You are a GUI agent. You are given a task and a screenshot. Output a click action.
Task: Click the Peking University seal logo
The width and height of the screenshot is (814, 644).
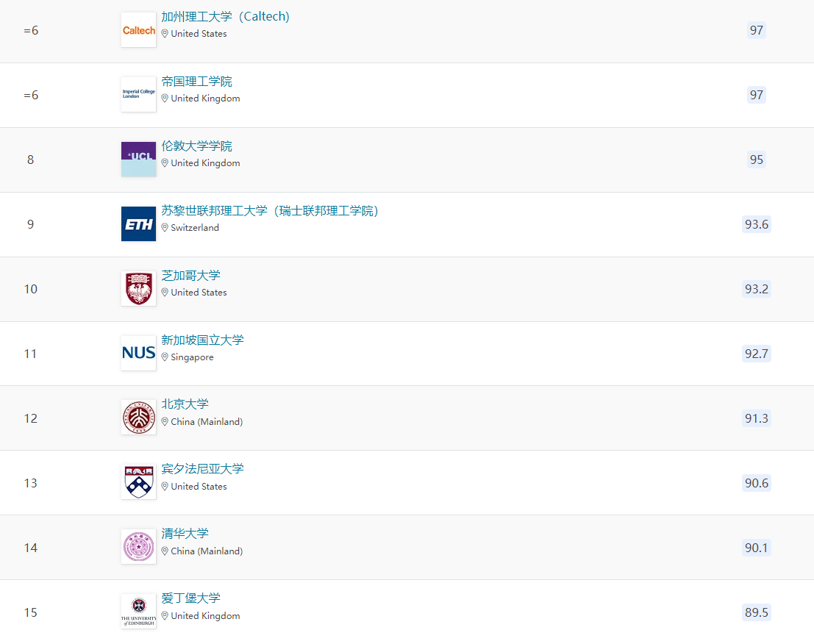139,418
